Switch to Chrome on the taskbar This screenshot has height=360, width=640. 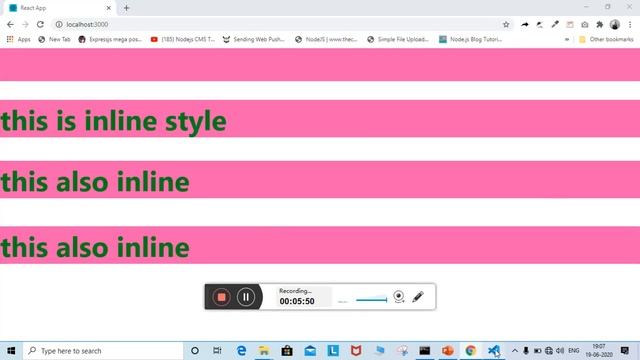pyautogui.click(x=471, y=351)
